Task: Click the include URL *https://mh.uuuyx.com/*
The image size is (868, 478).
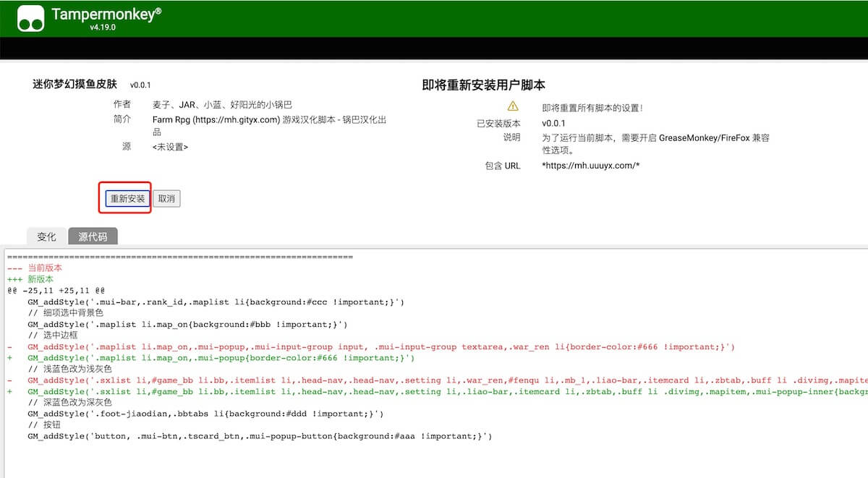Action: pyautogui.click(x=590, y=166)
